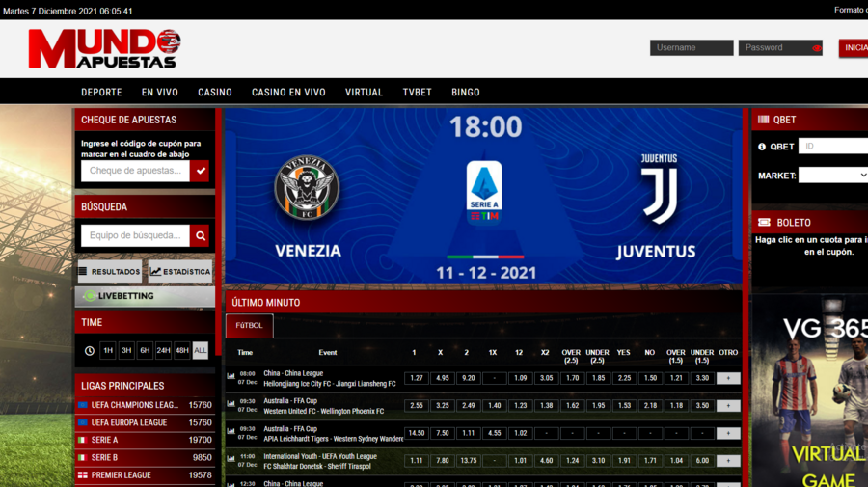Click the Equipo de búsqueda input
The height and width of the screenshot is (487, 868).
136,235
